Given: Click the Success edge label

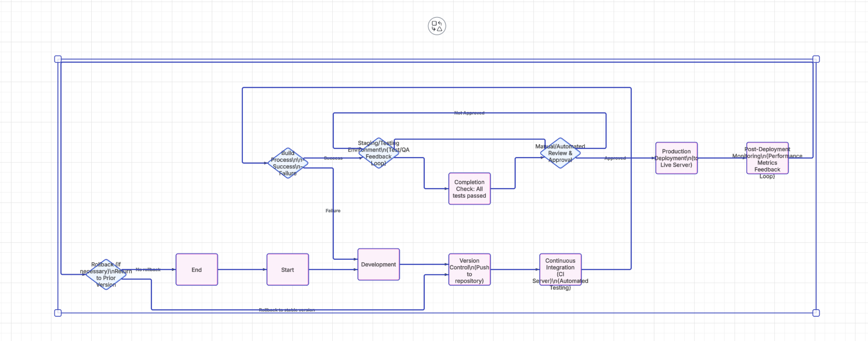Looking at the screenshot, I should pos(333,158).
